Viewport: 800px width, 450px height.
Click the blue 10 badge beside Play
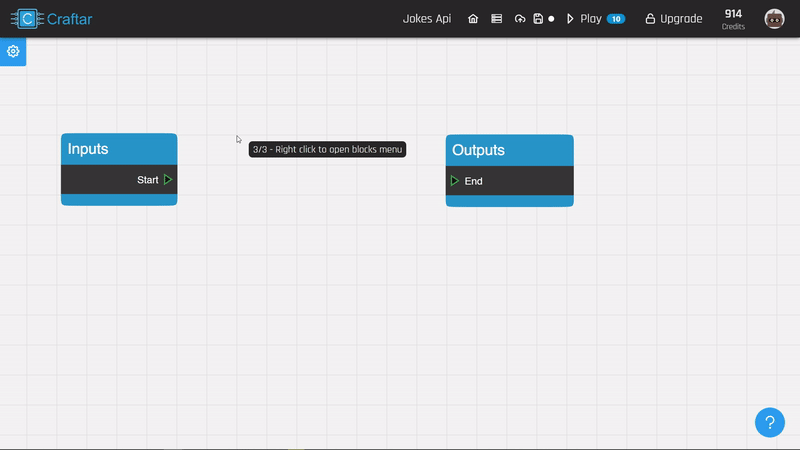615,19
